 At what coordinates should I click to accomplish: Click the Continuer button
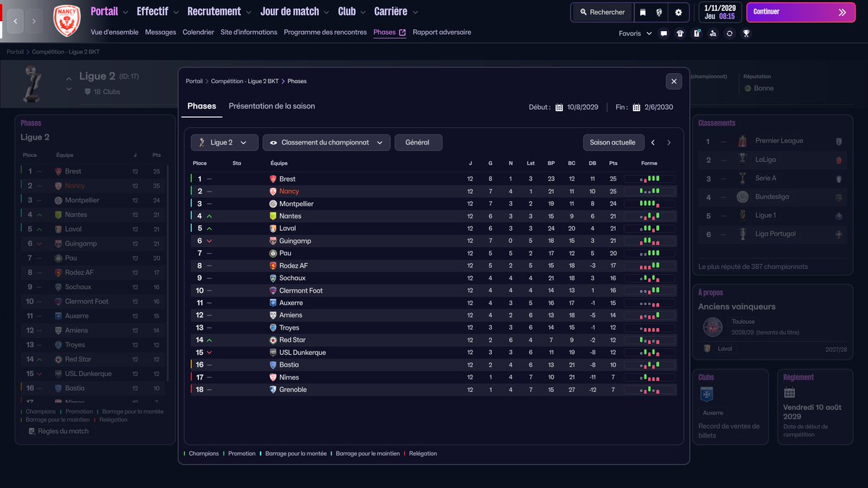800,12
